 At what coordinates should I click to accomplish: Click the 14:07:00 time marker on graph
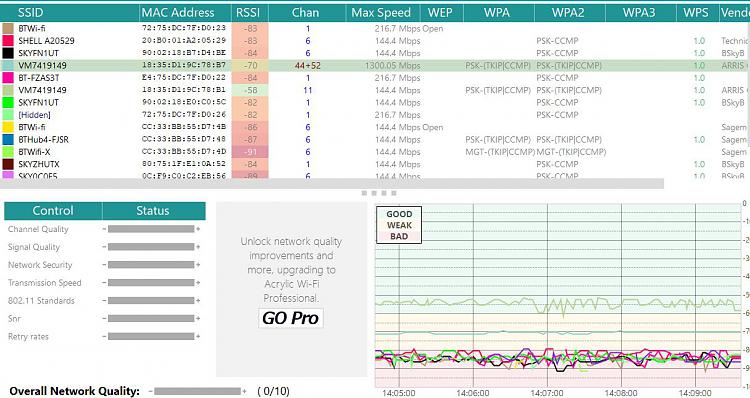546,393
